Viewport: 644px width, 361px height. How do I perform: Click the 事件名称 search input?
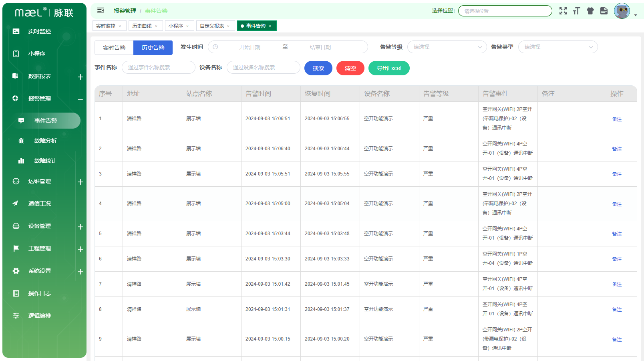click(x=158, y=67)
